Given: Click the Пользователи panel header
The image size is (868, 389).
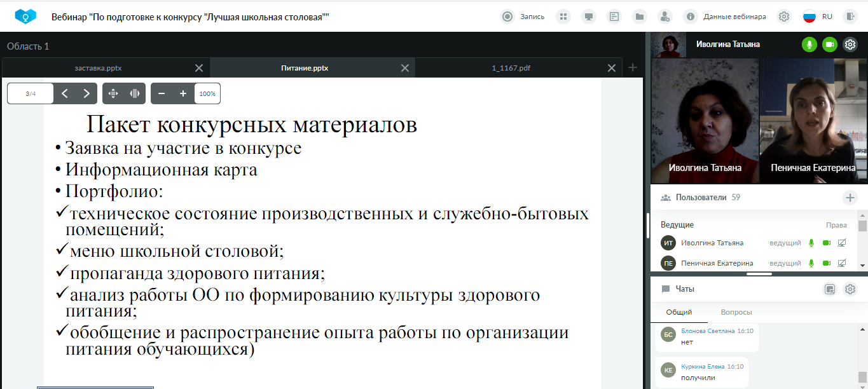Looking at the screenshot, I should pyautogui.click(x=700, y=198).
